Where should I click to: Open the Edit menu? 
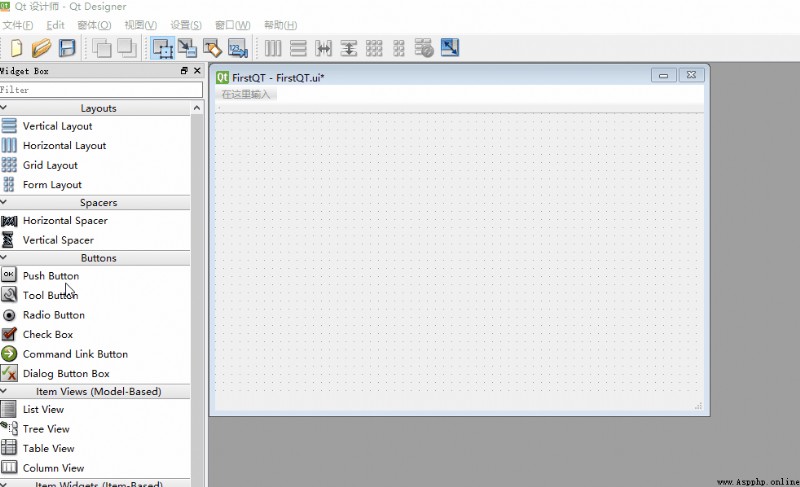(x=55, y=25)
